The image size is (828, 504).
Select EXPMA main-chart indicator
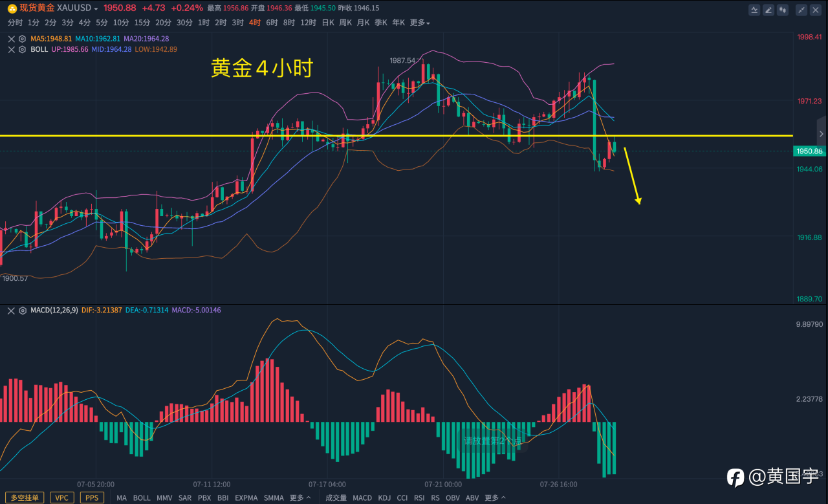coord(246,498)
